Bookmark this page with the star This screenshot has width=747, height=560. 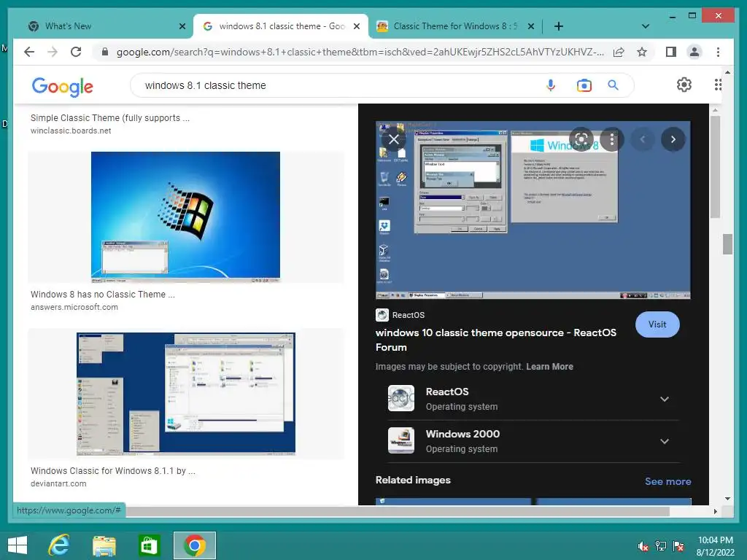pyautogui.click(x=642, y=52)
